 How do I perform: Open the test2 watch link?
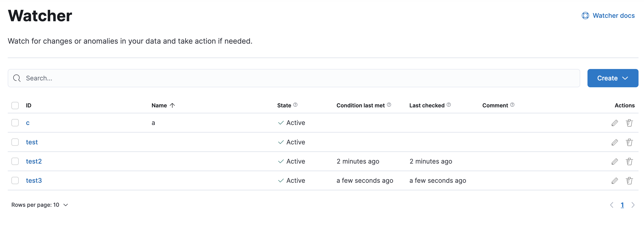pyautogui.click(x=34, y=161)
